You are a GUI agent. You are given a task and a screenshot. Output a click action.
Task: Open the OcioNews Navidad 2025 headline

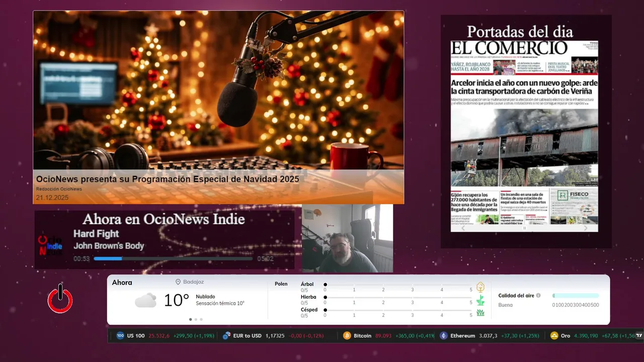(x=168, y=179)
